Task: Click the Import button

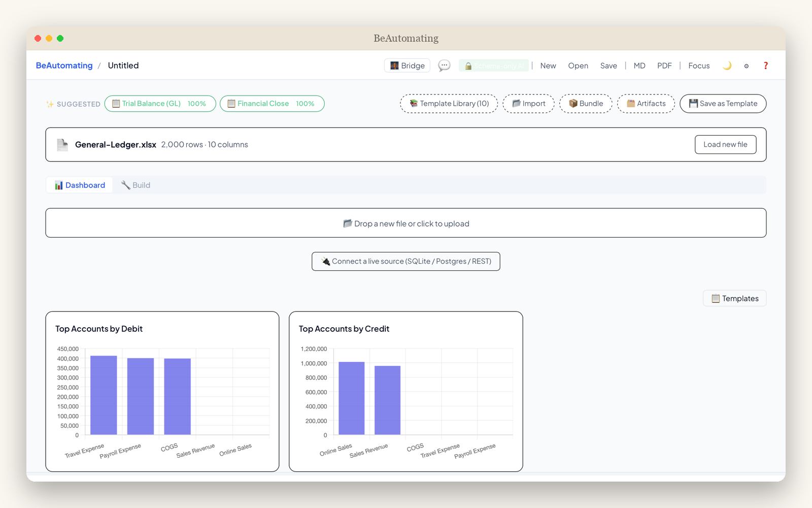Action: 529,104
